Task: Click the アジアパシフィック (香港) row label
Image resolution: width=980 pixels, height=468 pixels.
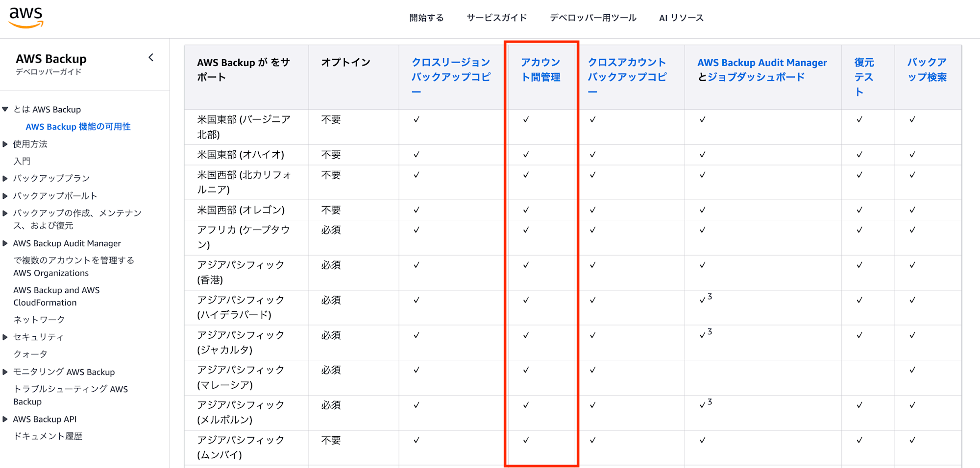Action: coord(241,272)
